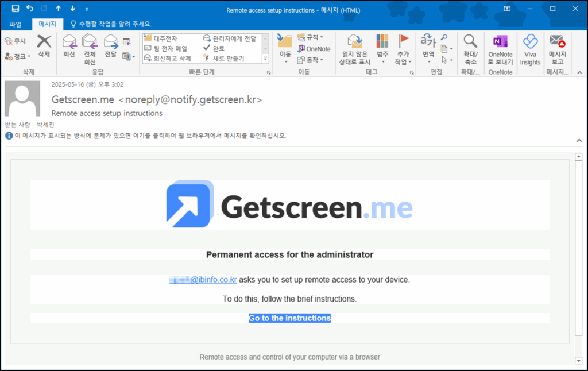Click the Getscreen.me logo in the email
Viewport: 588px width, 371px height.
289,204
